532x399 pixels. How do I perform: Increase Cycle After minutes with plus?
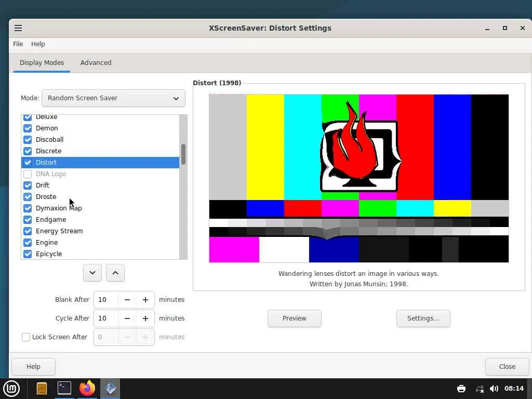coord(145,318)
